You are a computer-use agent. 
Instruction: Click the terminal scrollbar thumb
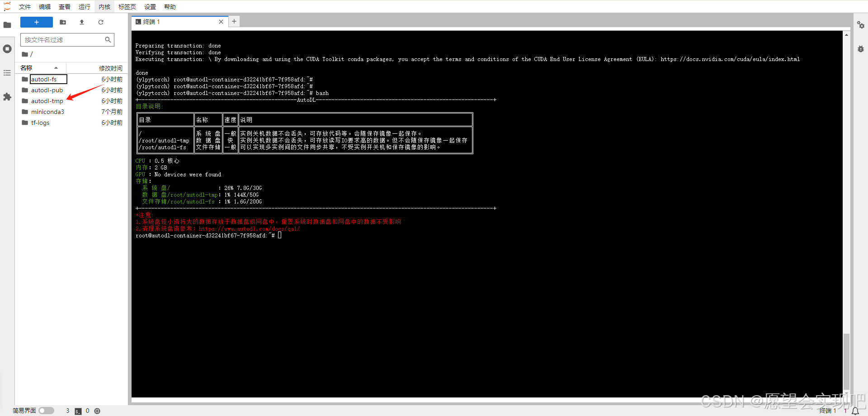846,361
